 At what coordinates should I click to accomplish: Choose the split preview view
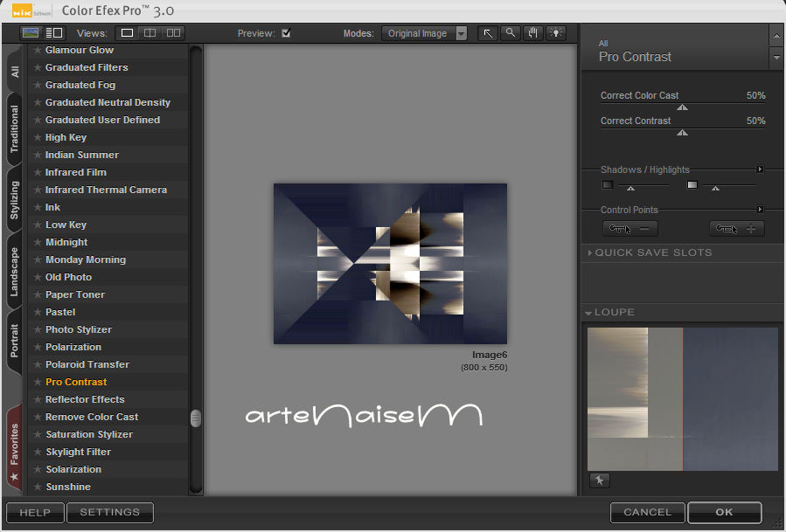(150, 33)
